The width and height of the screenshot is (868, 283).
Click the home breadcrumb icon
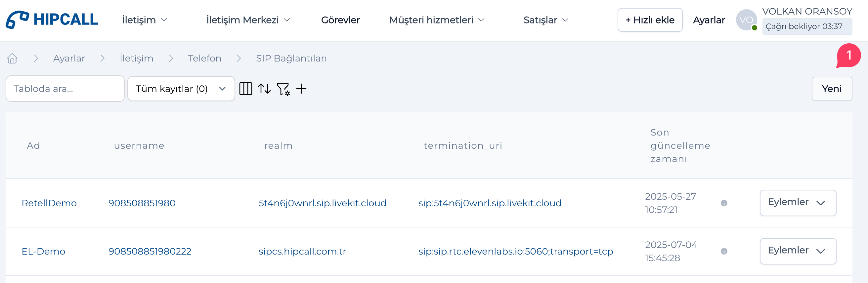(x=13, y=58)
